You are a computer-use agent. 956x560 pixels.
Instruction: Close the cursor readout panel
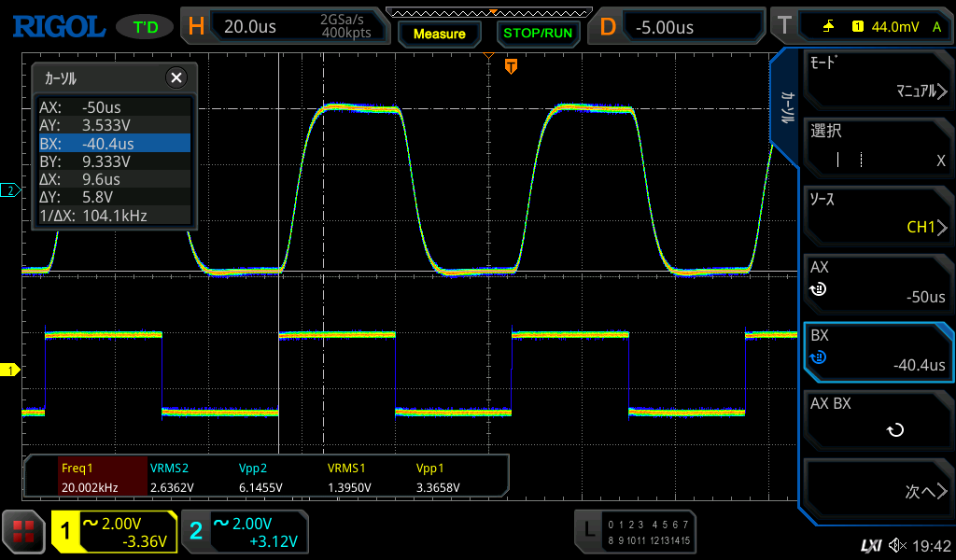(x=175, y=78)
